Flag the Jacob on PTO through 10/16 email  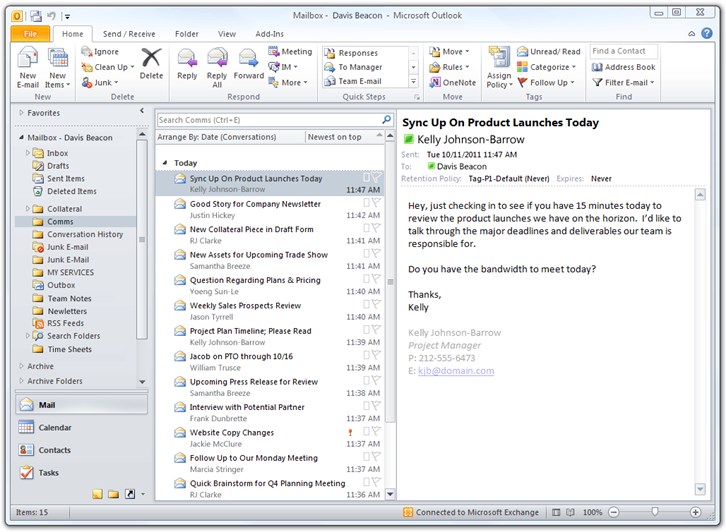376,355
